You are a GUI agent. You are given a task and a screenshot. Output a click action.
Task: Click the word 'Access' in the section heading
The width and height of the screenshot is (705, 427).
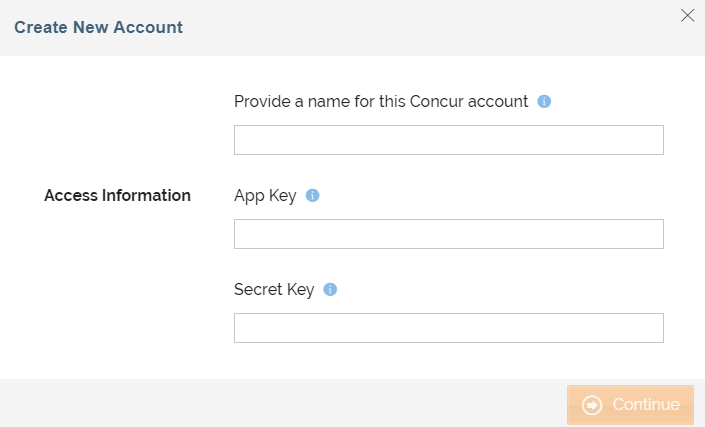tap(71, 195)
